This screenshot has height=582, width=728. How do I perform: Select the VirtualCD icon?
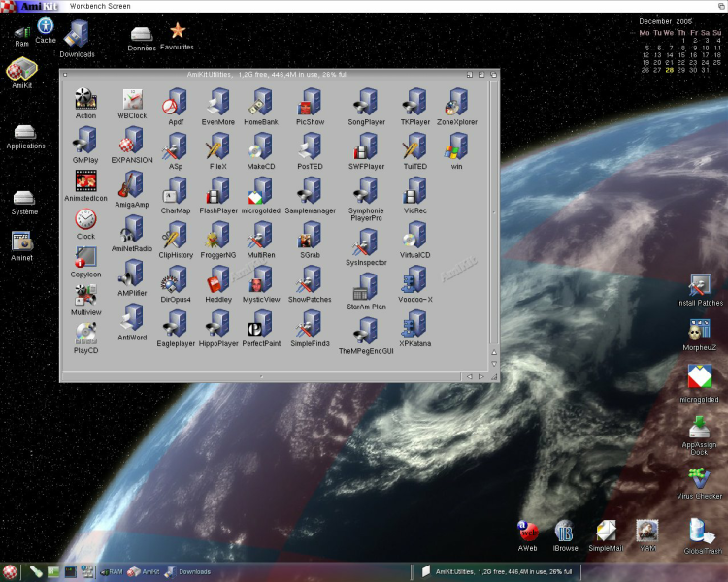pos(415,235)
